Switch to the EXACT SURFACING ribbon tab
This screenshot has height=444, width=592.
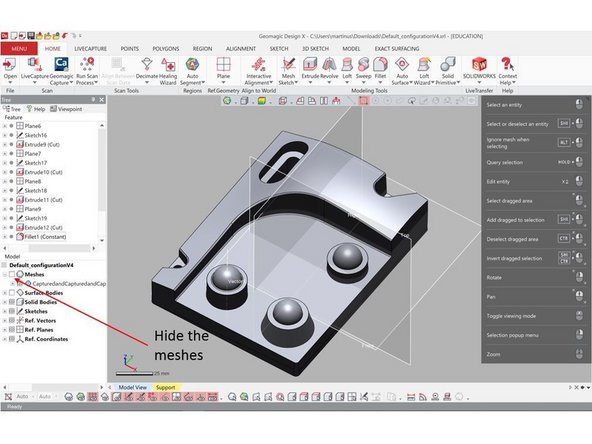click(397, 49)
